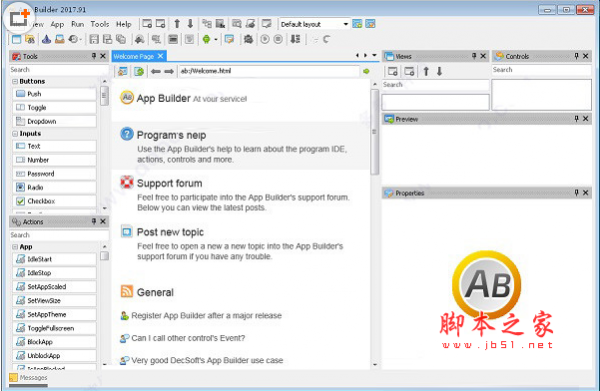Open the Program's help link
The image size is (600, 391).
[x=171, y=135]
